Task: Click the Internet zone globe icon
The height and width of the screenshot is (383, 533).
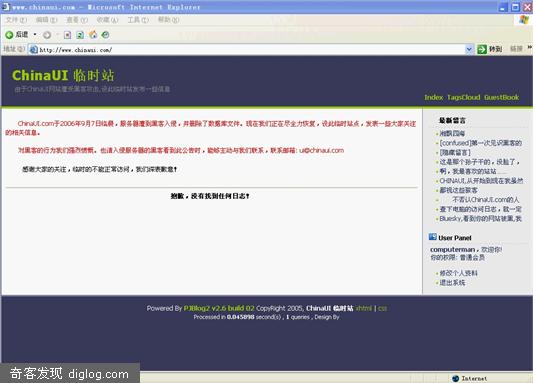Action: tap(455, 378)
